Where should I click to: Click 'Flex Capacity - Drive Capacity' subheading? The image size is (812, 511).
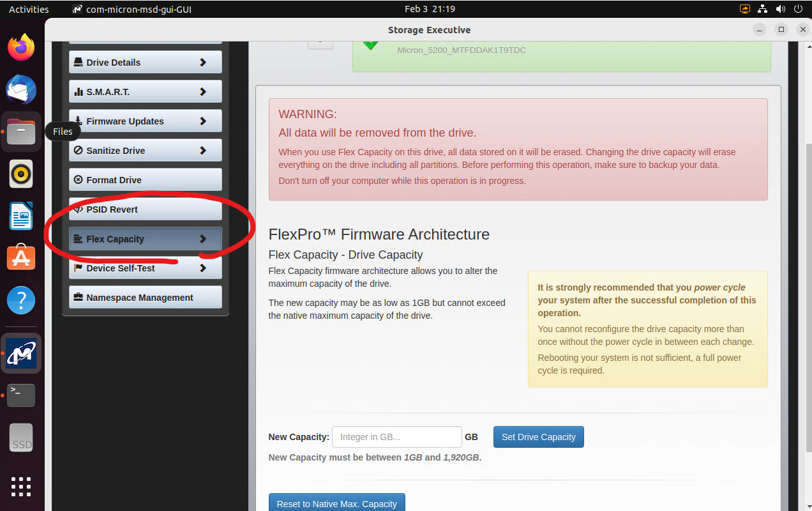tap(345, 255)
